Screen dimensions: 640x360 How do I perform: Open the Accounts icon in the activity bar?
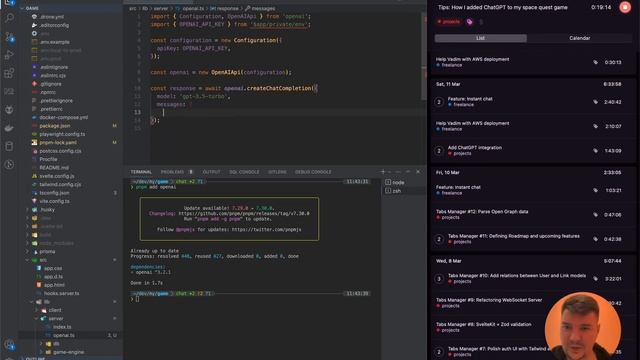9,345
